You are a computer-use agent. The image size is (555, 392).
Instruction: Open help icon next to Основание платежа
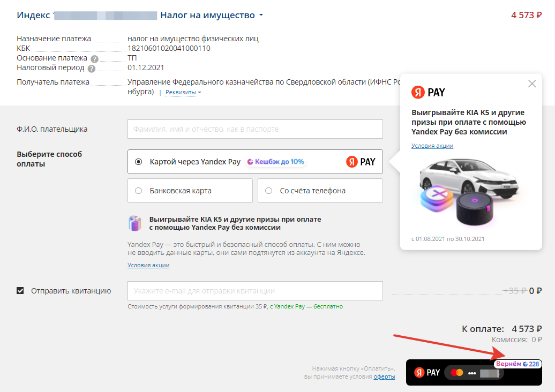pyautogui.click(x=94, y=59)
